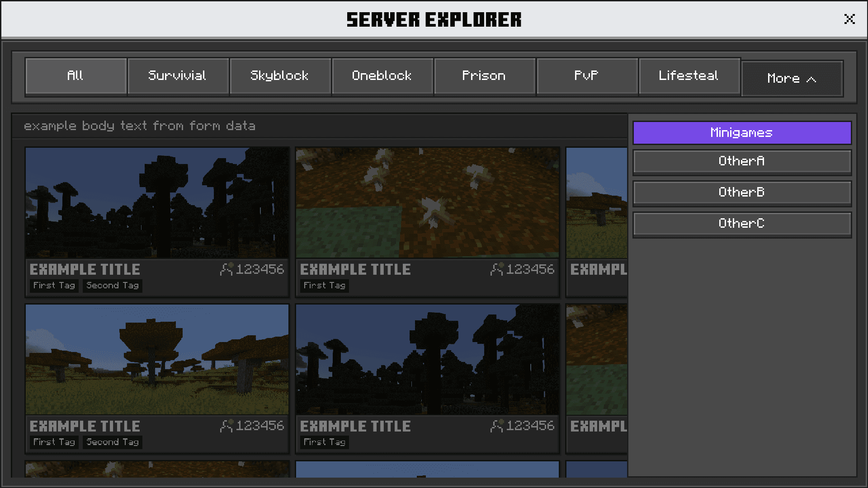Image resolution: width=868 pixels, height=488 pixels.
Task: Click Second Tag on the dark forest card
Action: click(x=113, y=286)
